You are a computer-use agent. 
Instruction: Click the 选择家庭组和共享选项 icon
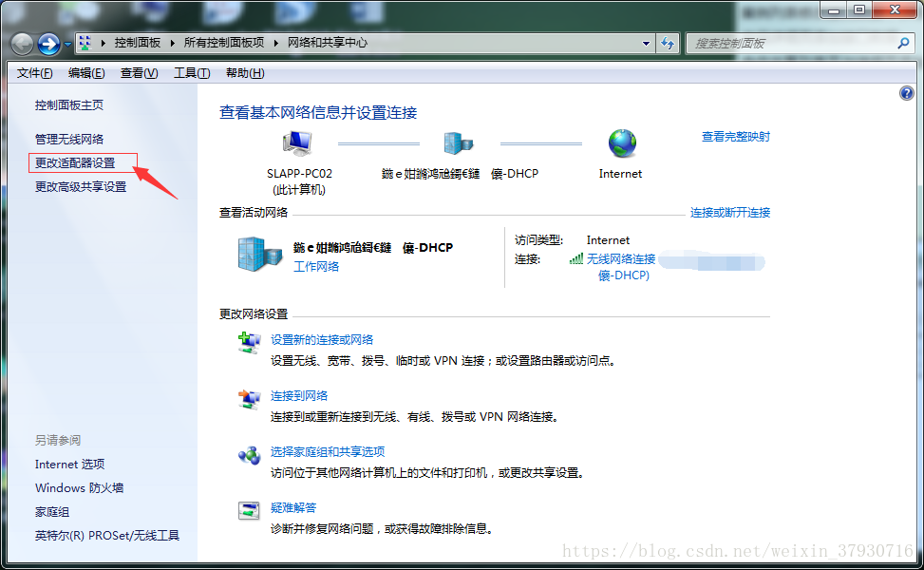click(x=249, y=455)
